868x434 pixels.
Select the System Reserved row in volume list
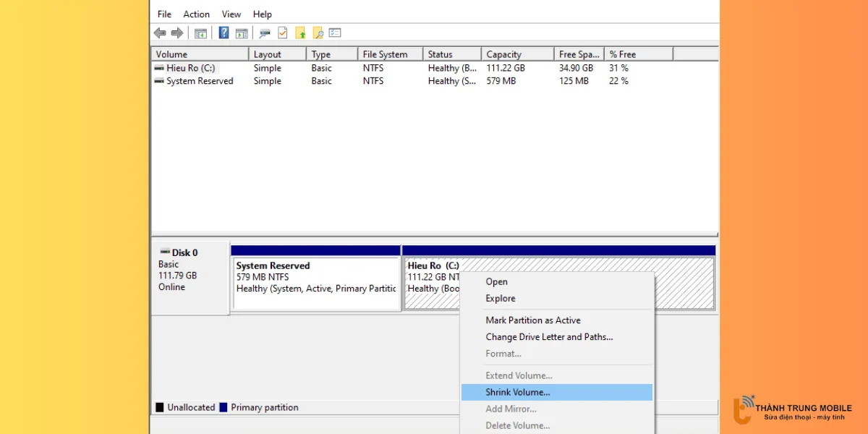pos(199,81)
